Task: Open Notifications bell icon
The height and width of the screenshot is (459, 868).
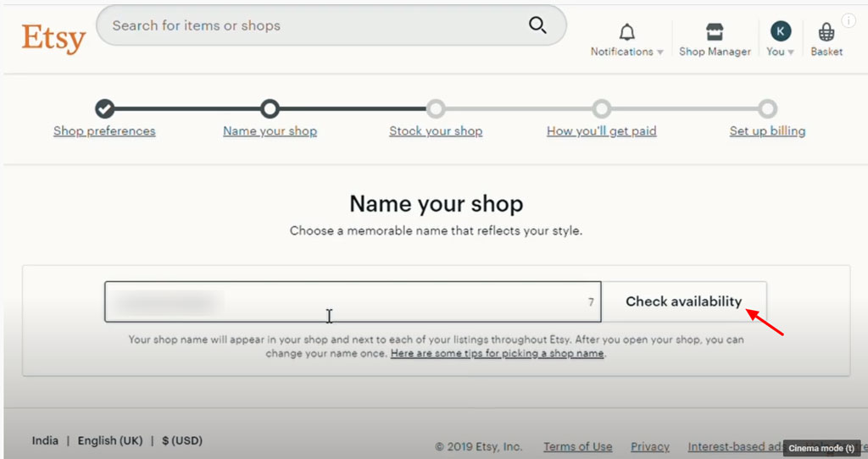Action: 626,32
